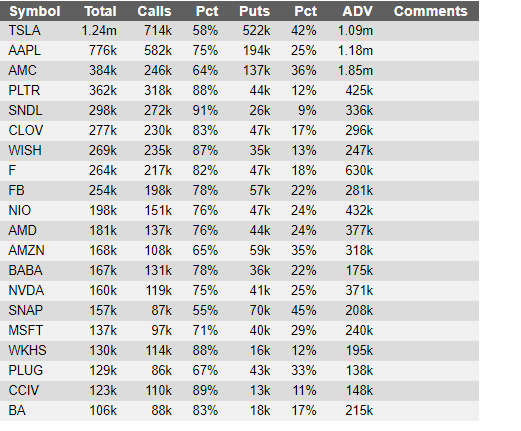Click TSLA total value 1.24m

click(x=99, y=31)
